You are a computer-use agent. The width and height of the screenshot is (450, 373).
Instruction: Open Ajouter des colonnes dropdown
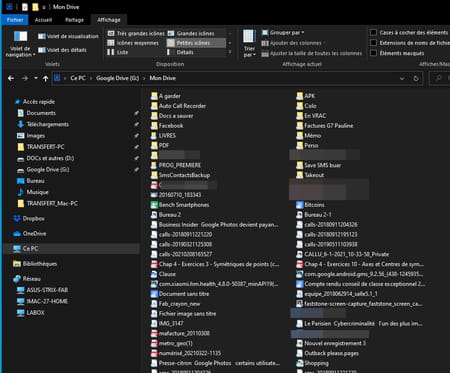[x=292, y=43]
